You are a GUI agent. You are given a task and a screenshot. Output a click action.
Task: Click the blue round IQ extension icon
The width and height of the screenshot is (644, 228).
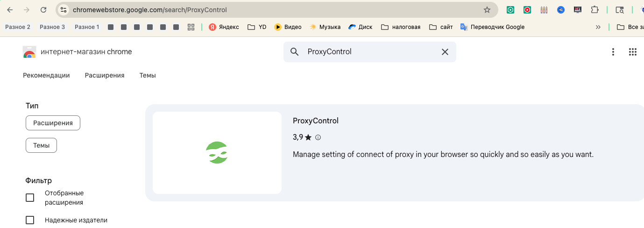(x=560, y=10)
